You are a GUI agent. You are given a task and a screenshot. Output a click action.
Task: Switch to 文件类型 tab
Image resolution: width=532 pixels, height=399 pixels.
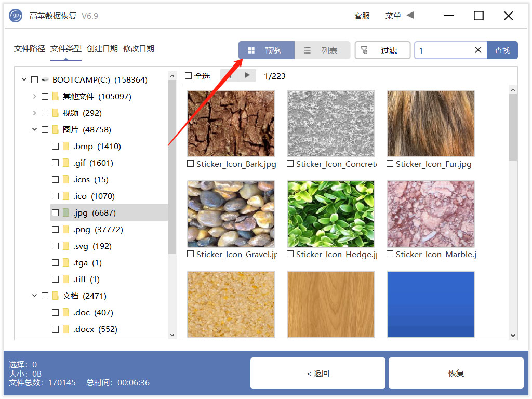coord(66,49)
